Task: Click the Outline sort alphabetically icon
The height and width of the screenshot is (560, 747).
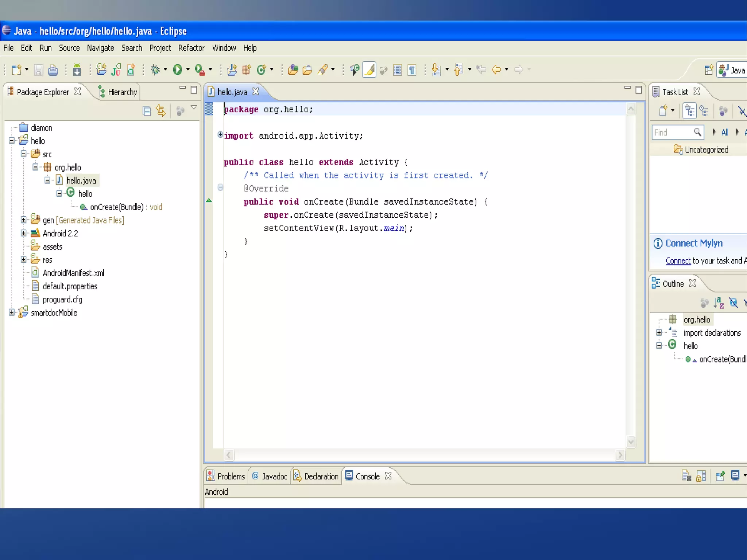Action: pos(719,302)
